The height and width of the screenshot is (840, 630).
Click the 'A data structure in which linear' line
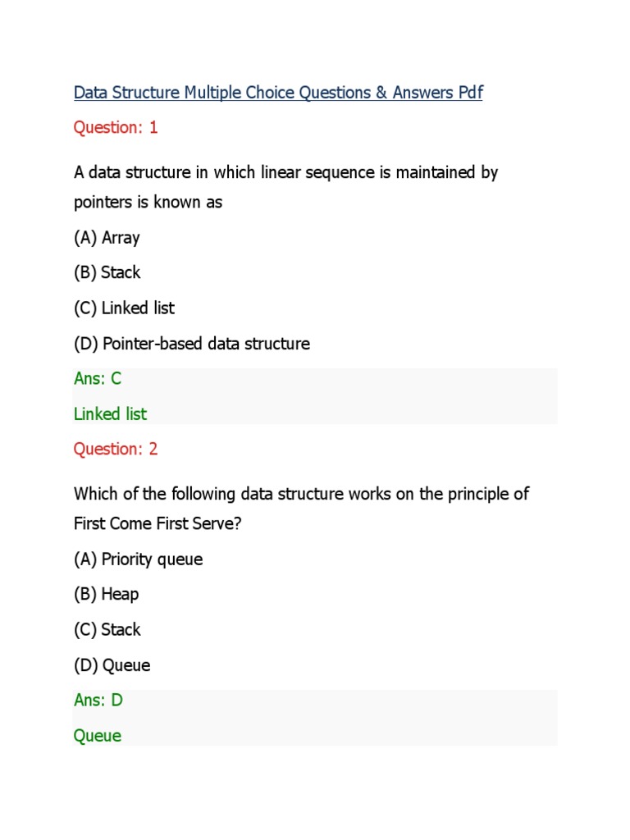(x=285, y=173)
